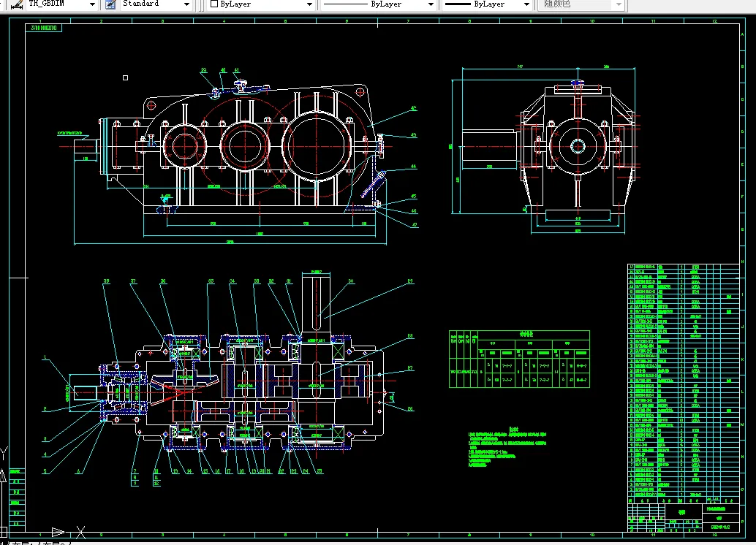Select balloon number 5 at lower left
The image size is (756, 545).
45,472
